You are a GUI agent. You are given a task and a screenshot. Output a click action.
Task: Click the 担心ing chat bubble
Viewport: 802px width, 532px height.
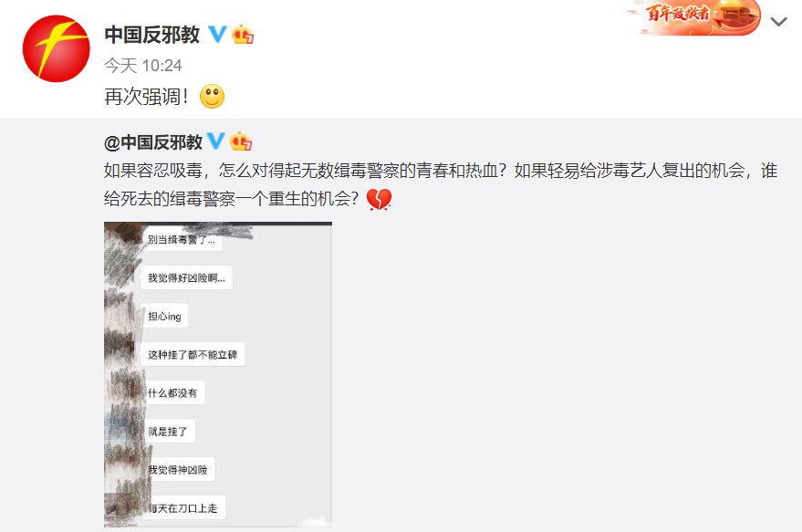[x=164, y=316]
